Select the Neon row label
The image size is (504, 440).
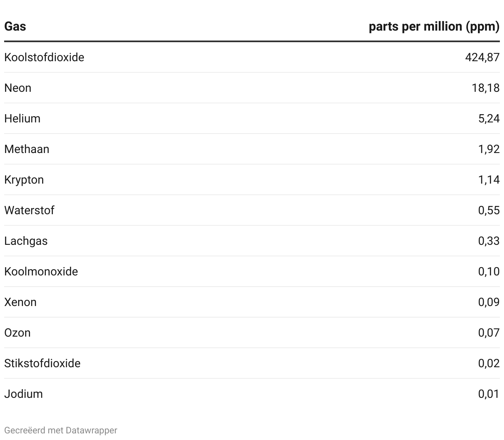pyautogui.click(x=18, y=88)
